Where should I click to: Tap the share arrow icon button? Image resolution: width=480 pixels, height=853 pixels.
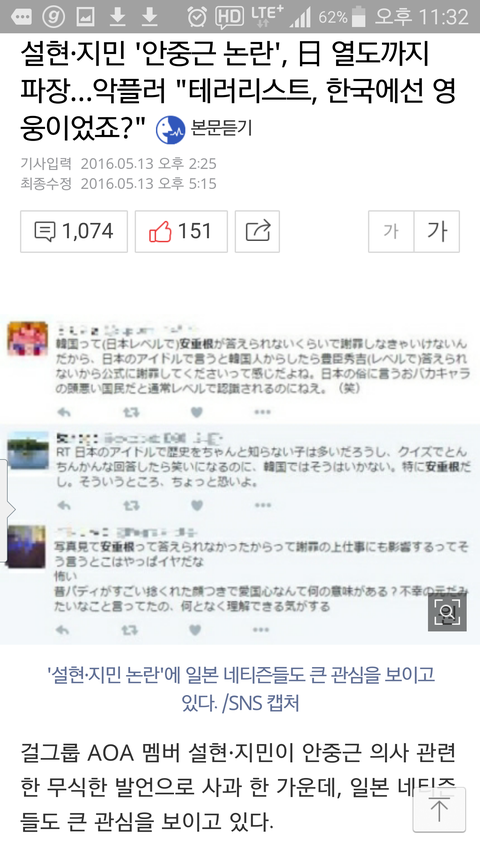[257, 232]
